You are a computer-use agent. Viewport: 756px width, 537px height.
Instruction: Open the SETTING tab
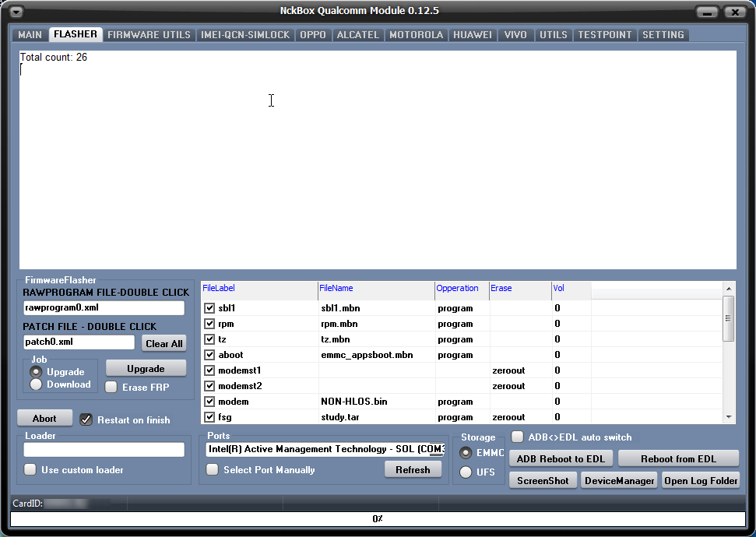(x=663, y=35)
